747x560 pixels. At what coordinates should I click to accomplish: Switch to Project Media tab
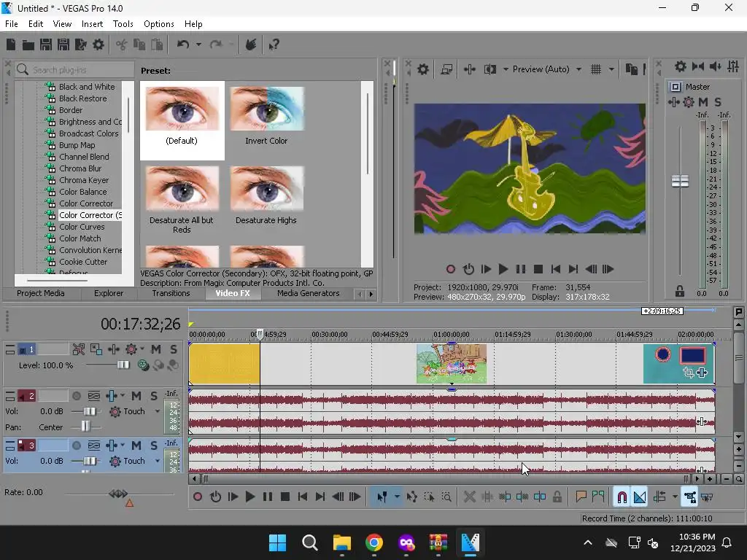pyautogui.click(x=41, y=293)
